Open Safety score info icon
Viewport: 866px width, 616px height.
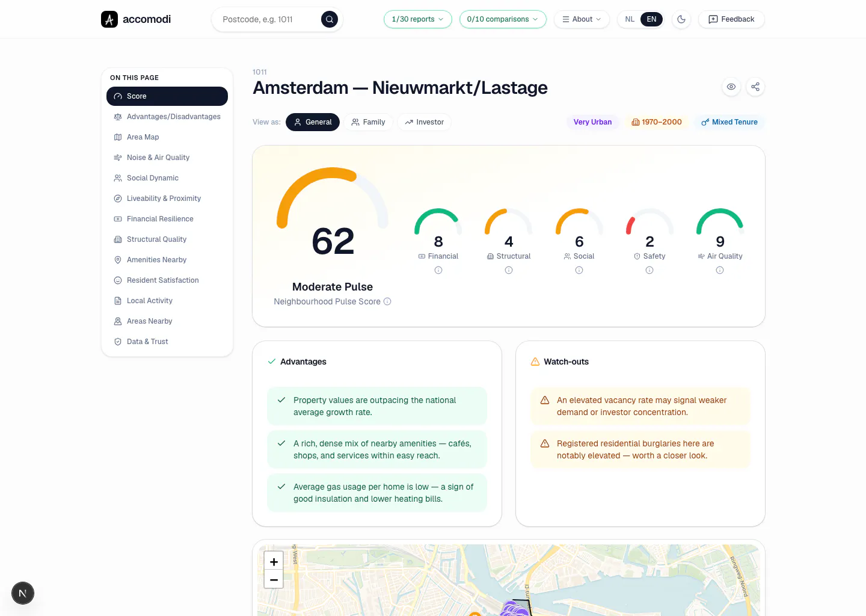coord(649,270)
